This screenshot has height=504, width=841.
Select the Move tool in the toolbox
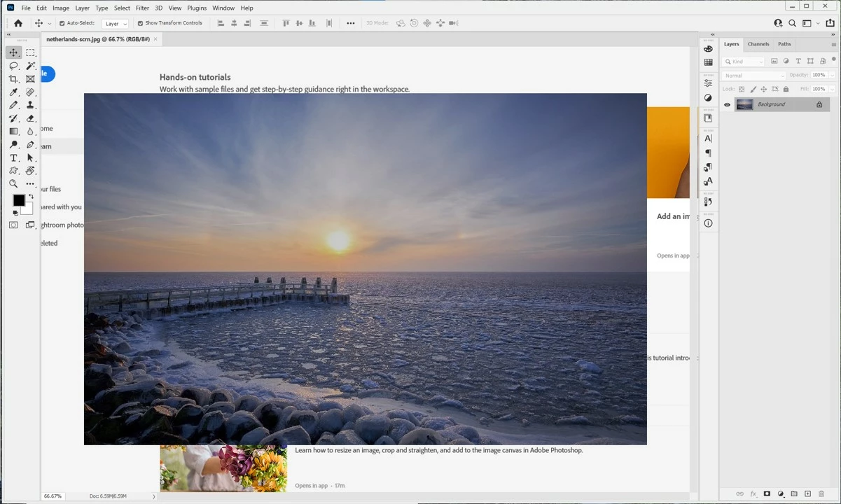[x=13, y=52]
